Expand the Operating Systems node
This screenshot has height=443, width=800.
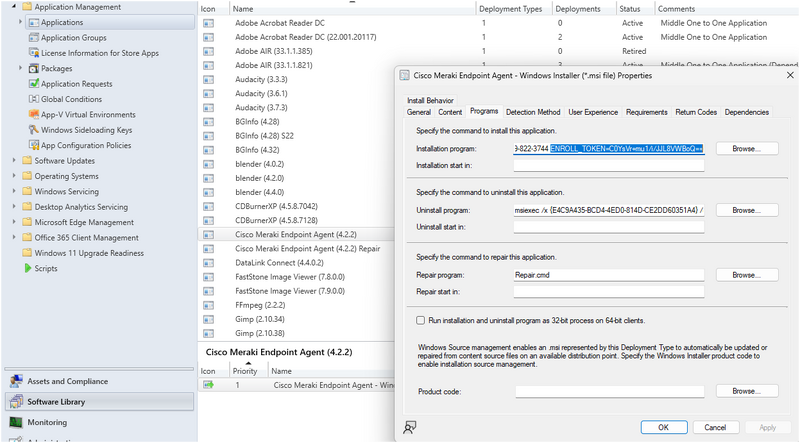[14, 176]
